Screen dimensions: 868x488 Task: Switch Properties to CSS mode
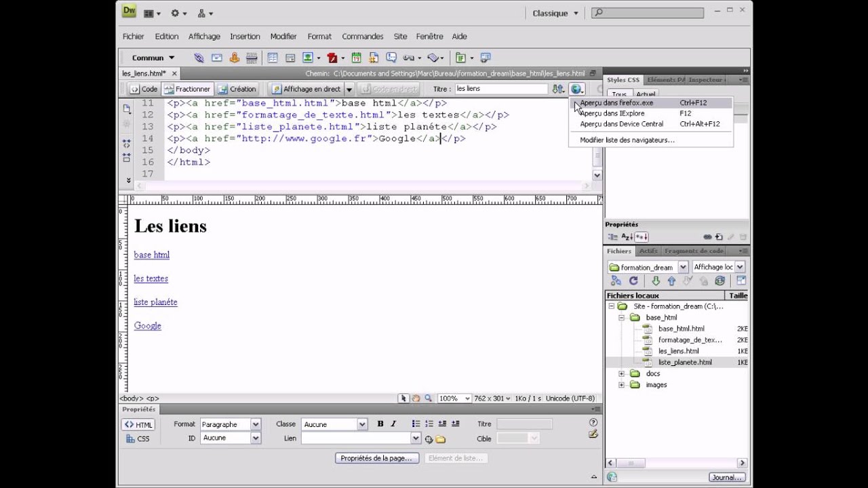138,439
